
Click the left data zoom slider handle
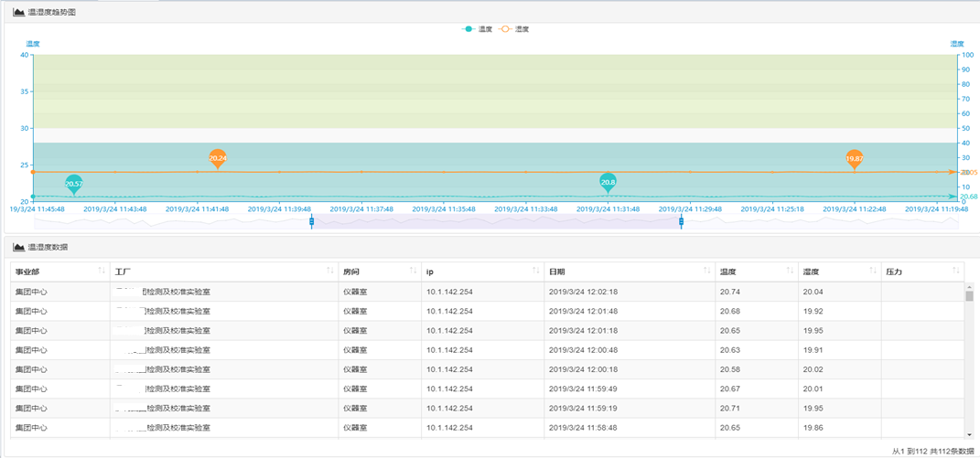pos(312,221)
